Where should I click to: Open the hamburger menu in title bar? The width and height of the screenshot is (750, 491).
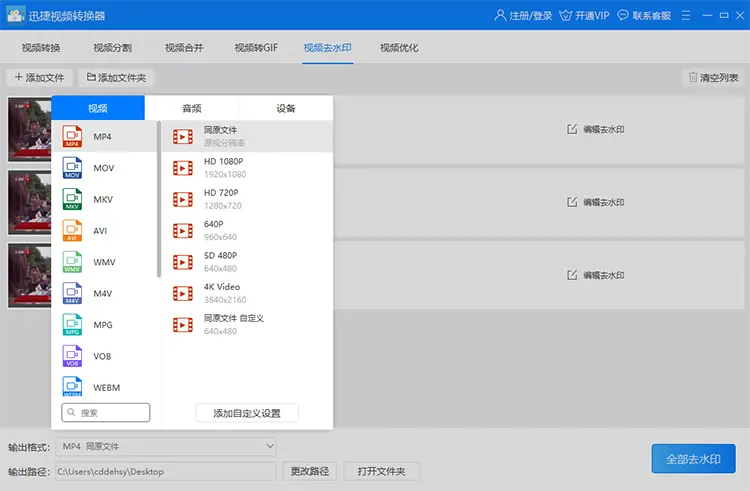click(x=686, y=15)
